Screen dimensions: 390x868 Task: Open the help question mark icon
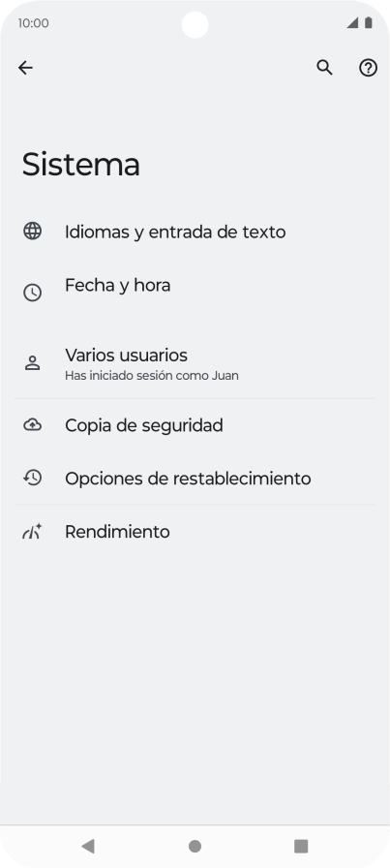(369, 68)
